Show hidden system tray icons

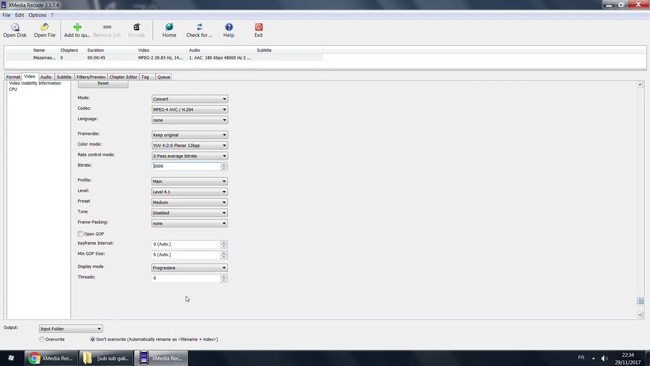coord(594,358)
